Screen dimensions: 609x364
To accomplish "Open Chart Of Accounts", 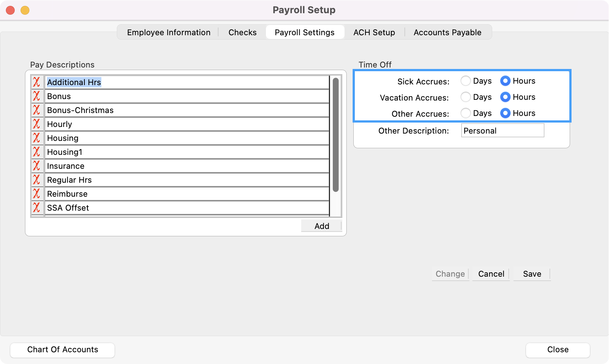I will click(62, 350).
